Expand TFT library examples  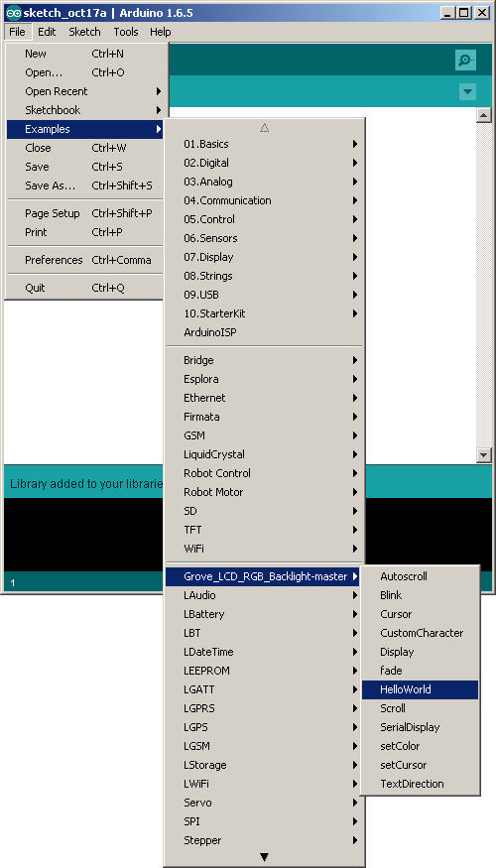click(x=264, y=529)
